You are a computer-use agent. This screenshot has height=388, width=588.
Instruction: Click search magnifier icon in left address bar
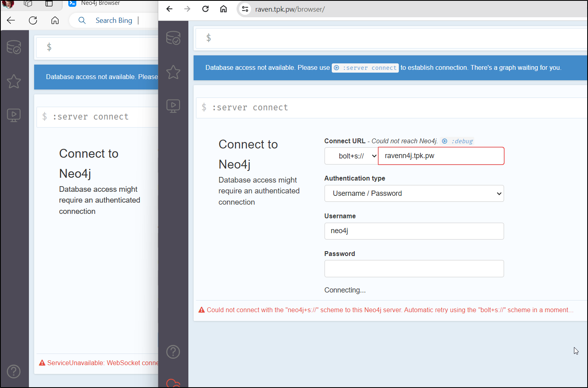click(82, 20)
